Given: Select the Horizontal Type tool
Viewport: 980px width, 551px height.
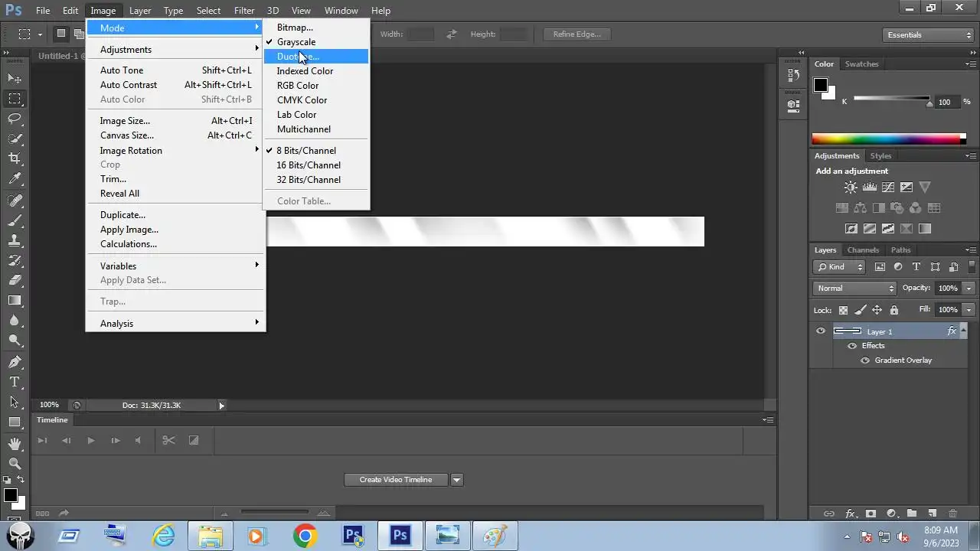Looking at the screenshot, I should point(15,382).
